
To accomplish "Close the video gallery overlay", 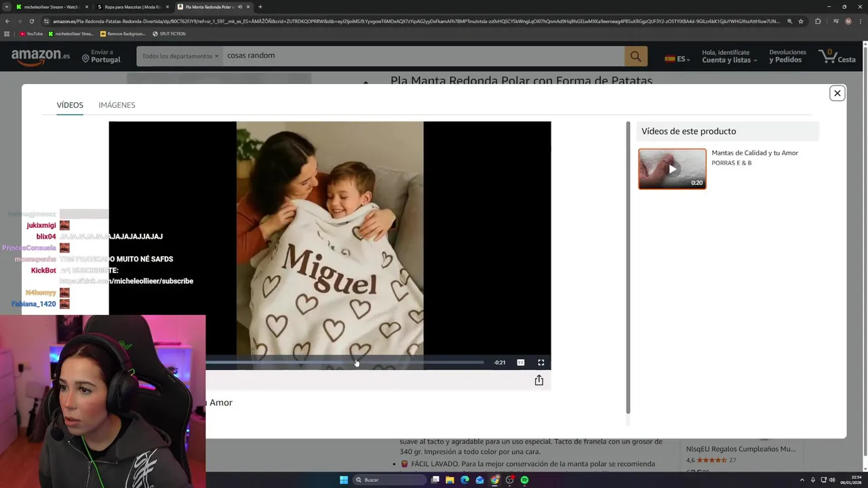I will click(837, 93).
